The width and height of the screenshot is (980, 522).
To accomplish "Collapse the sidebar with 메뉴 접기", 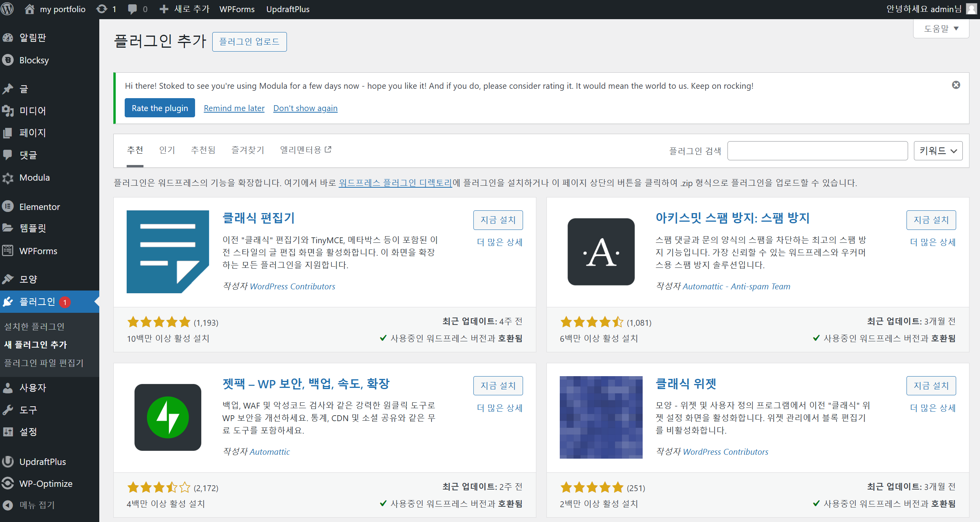I will [x=37, y=505].
